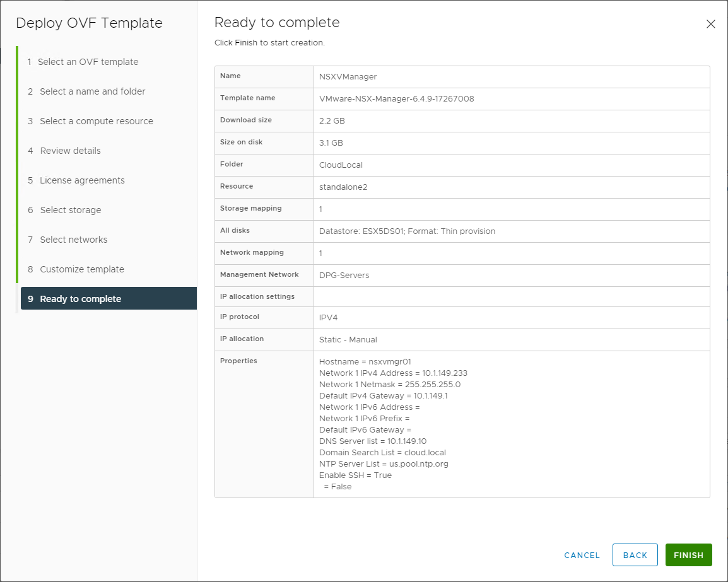Click the Network 1 IPv6 Prefix line

click(x=364, y=419)
